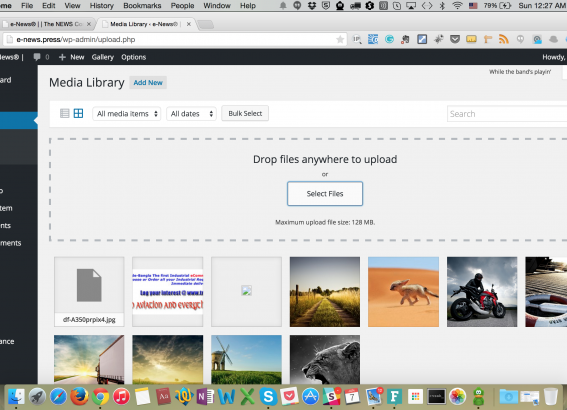Viewport: 567px width, 410px height.
Task: Open Launchpad from the dock
Action: 37,397
